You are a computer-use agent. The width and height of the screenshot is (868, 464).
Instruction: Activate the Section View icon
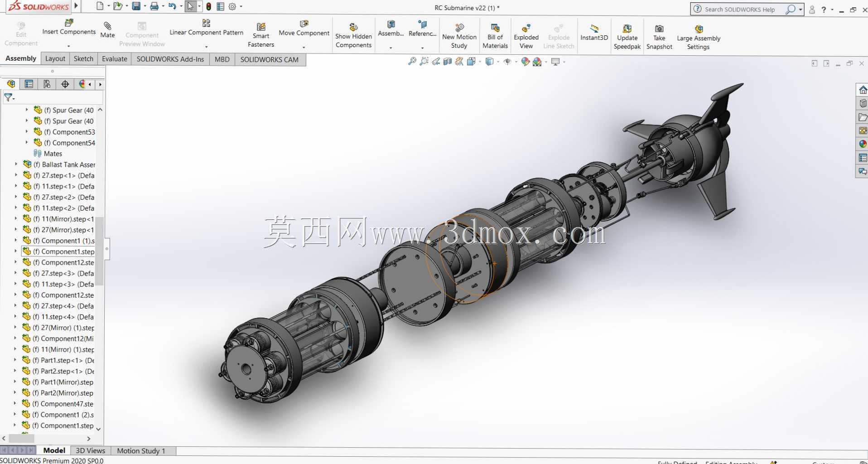pos(448,61)
